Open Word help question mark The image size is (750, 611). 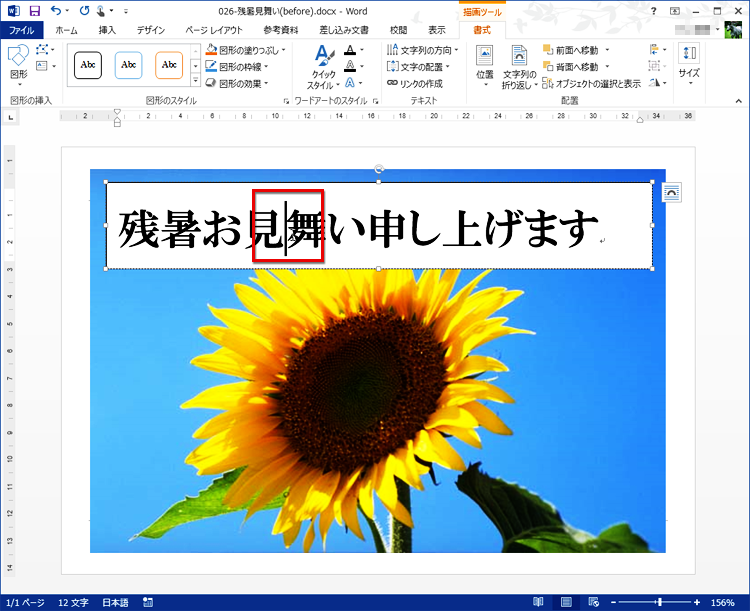coord(653,11)
